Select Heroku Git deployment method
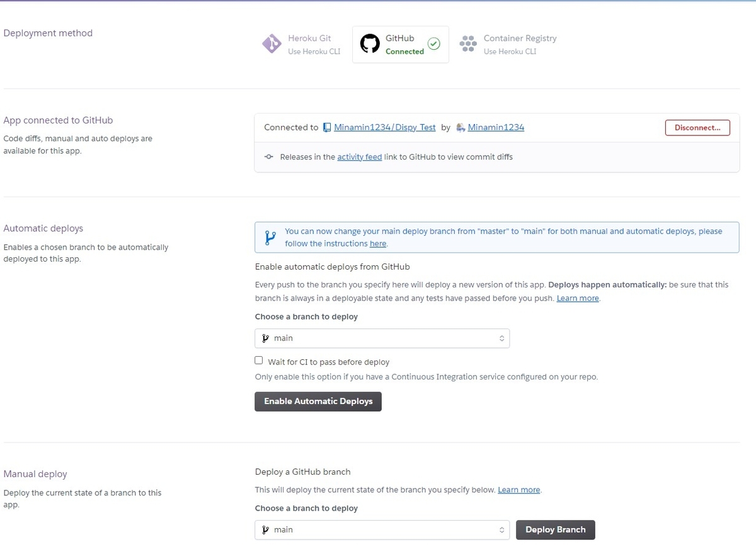Image resolution: width=756 pixels, height=549 pixels. coord(302,44)
